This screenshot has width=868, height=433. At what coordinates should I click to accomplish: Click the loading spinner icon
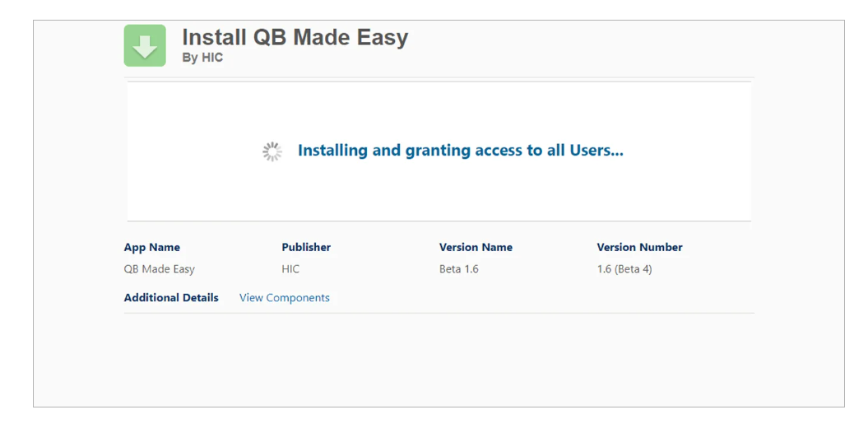tap(272, 151)
